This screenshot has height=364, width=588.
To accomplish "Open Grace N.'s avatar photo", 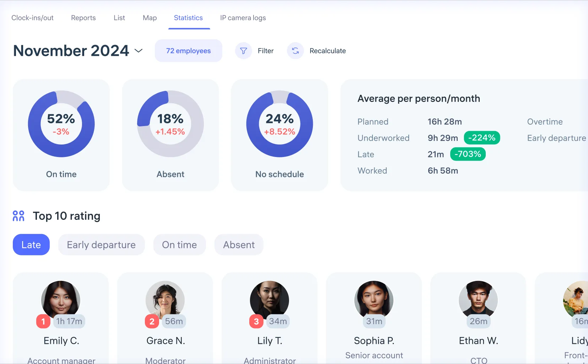I will pyautogui.click(x=165, y=300).
